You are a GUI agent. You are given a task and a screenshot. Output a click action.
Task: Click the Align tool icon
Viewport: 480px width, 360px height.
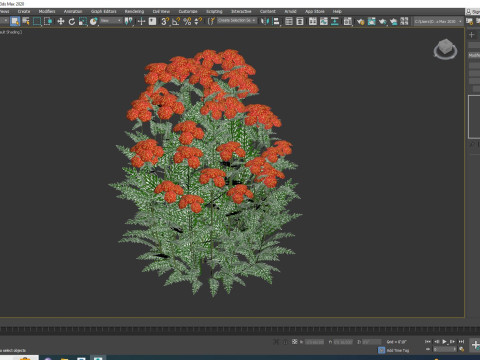click(x=276, y=21)
